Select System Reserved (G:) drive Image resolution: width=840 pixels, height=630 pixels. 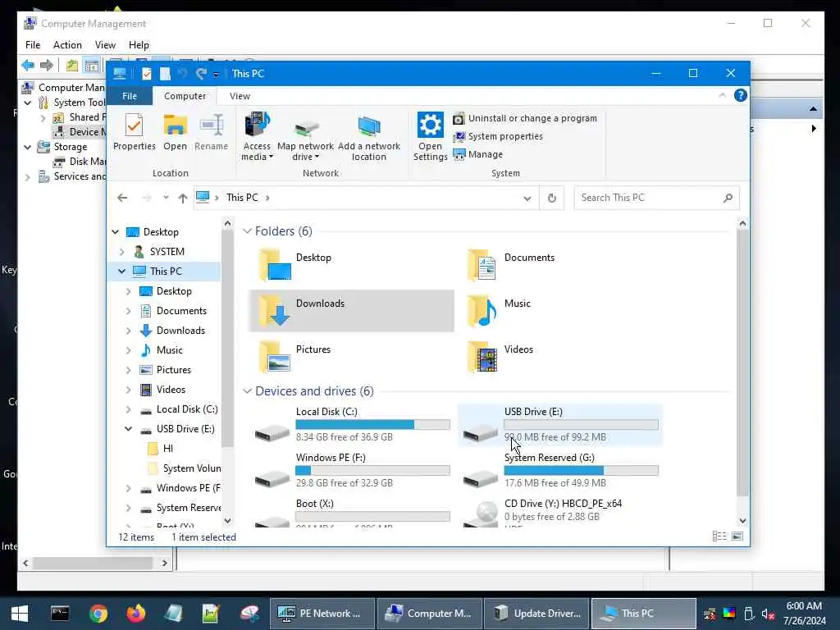[559, 471]
